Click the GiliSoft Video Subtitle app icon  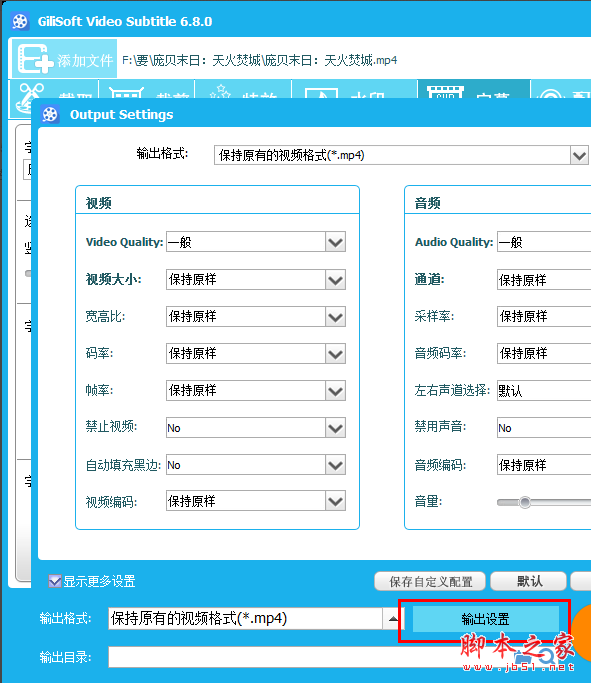pos(20,21)
